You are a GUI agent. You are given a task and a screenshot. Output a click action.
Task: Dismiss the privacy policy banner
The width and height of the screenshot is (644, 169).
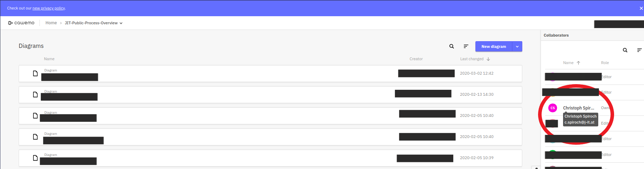(641, 8)
